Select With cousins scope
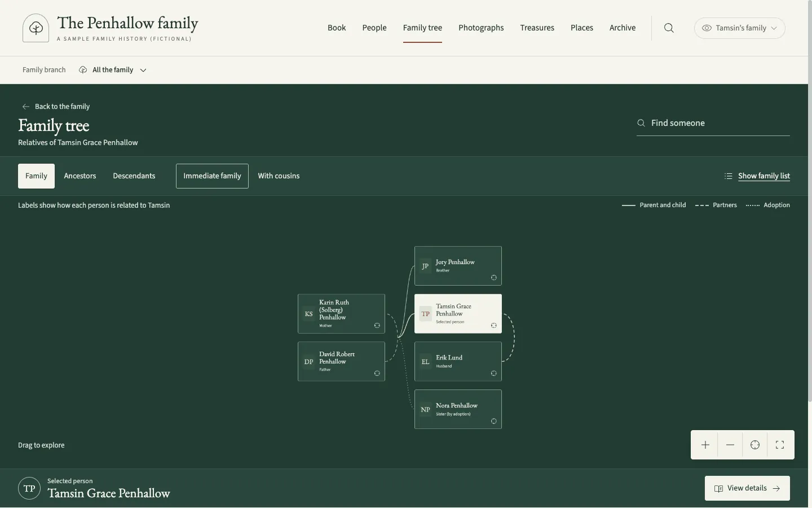The image size is (812, 508). coord(279,176)
